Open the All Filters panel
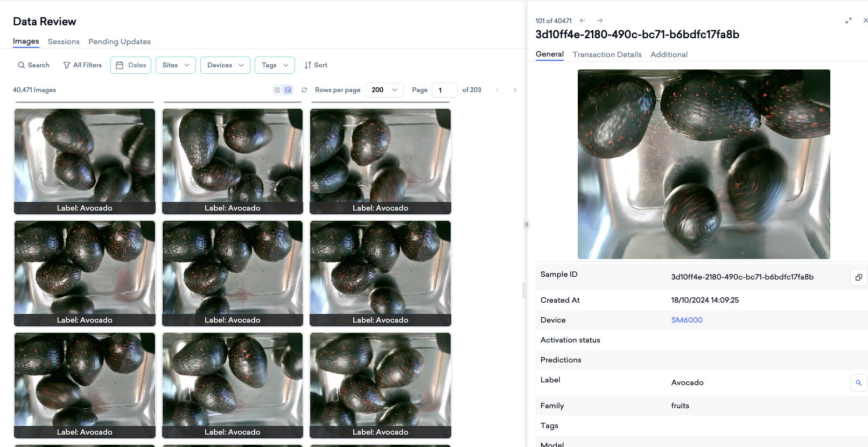Screen dimensions: 868x447 [x=82, y=65]
